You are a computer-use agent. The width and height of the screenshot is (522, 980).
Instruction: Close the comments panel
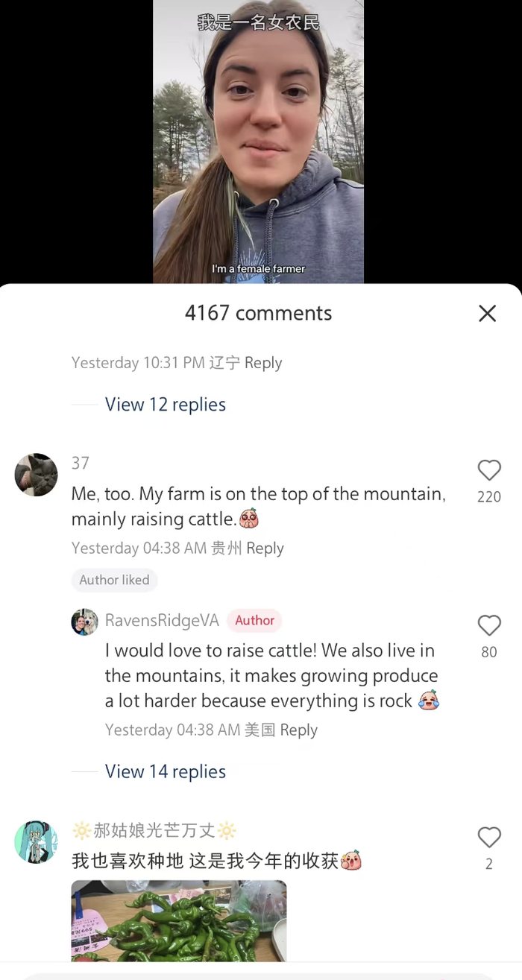[x=487, y=314]
